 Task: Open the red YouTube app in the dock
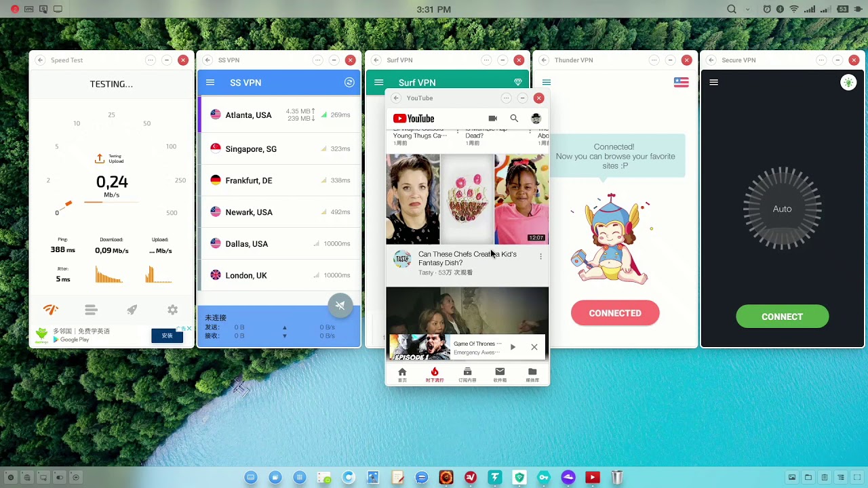tap(592, 478)
